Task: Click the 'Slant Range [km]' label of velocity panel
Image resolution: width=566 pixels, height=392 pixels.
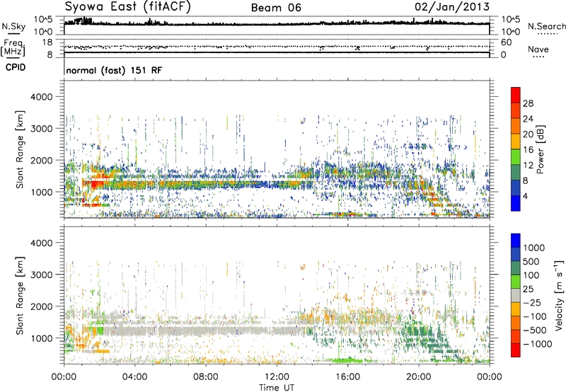Action: (x=20, y=296)
